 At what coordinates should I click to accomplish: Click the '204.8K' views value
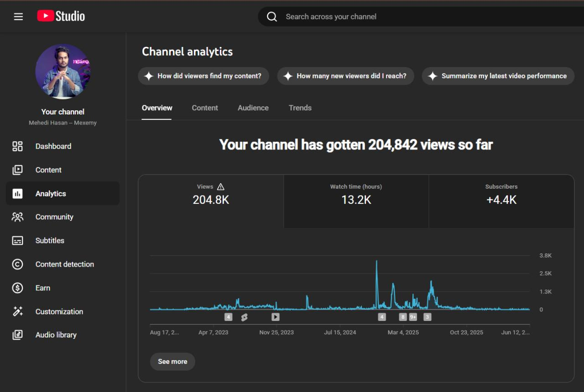(x=211, y=200)
